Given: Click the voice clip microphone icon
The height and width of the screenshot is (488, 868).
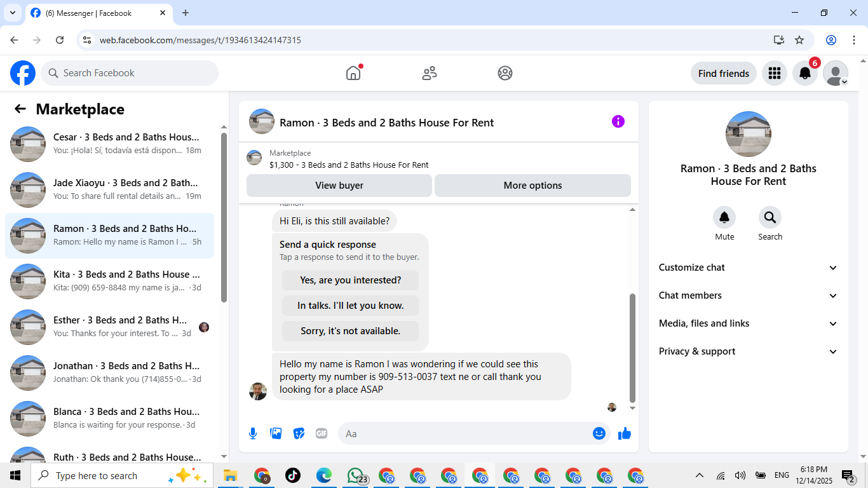Looking at the screenshot, I should pyautogui.click(x=253, y=433).
